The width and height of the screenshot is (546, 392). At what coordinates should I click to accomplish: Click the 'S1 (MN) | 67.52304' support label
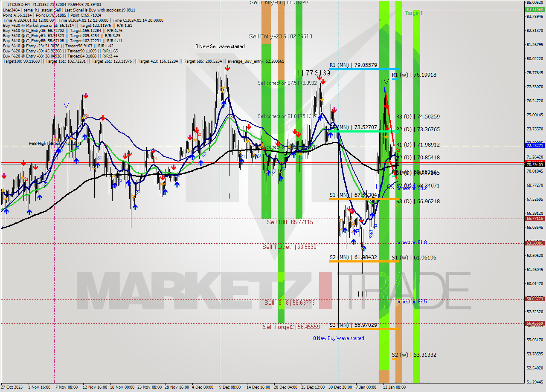pyautogui.click(x=353, y=195)
